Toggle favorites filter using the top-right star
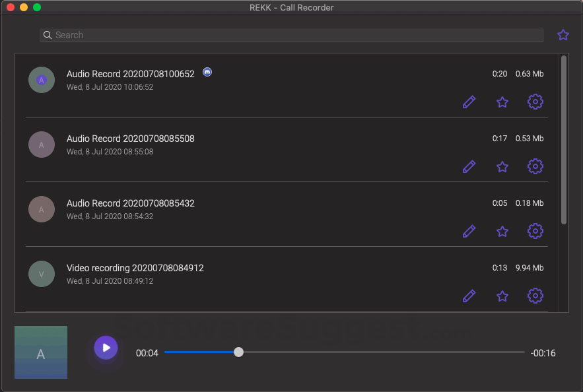The height and width of the screenshot is (392, 583). (563, 34)
